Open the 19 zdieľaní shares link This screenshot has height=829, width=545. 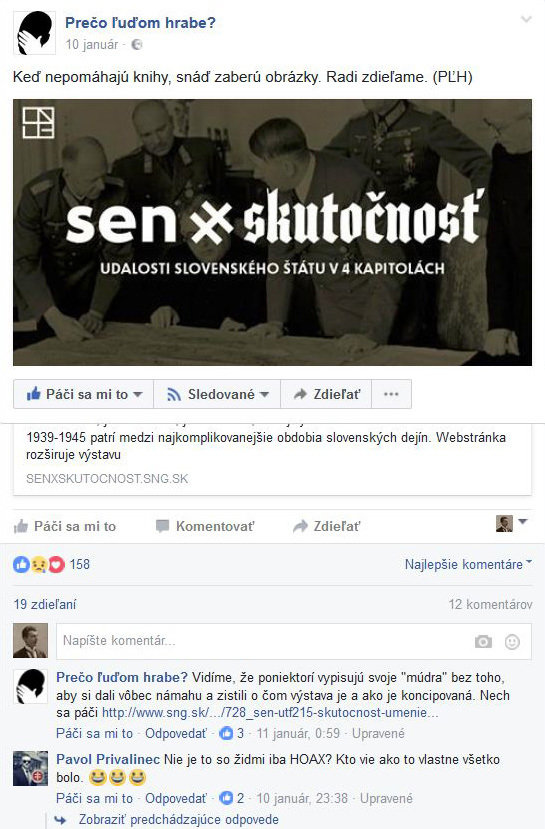45,604
